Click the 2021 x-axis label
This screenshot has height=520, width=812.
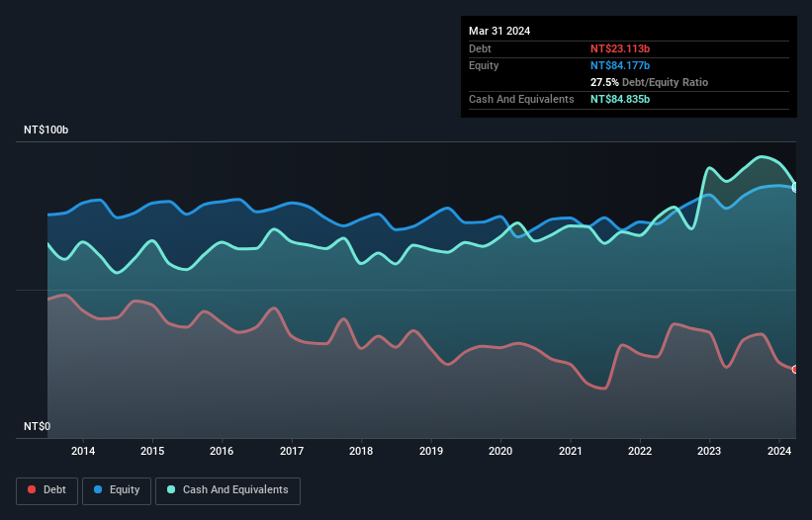pyautogui.click(x=570, y=451)
